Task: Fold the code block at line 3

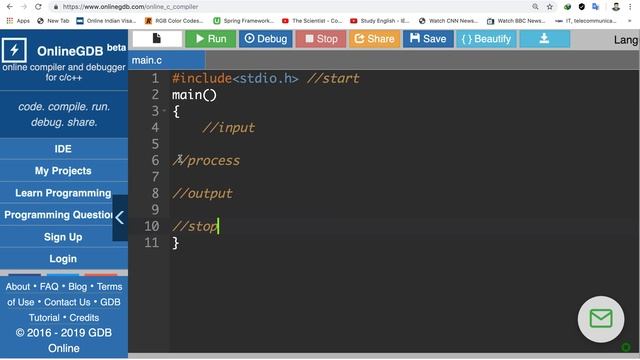Action: [x=164, y=111]
